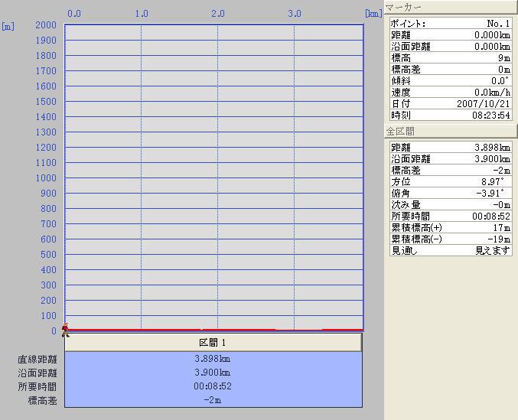Click the 俯角 -3.91° row
The width and height of the screenshot is (518, 420).
click(450, 194)
